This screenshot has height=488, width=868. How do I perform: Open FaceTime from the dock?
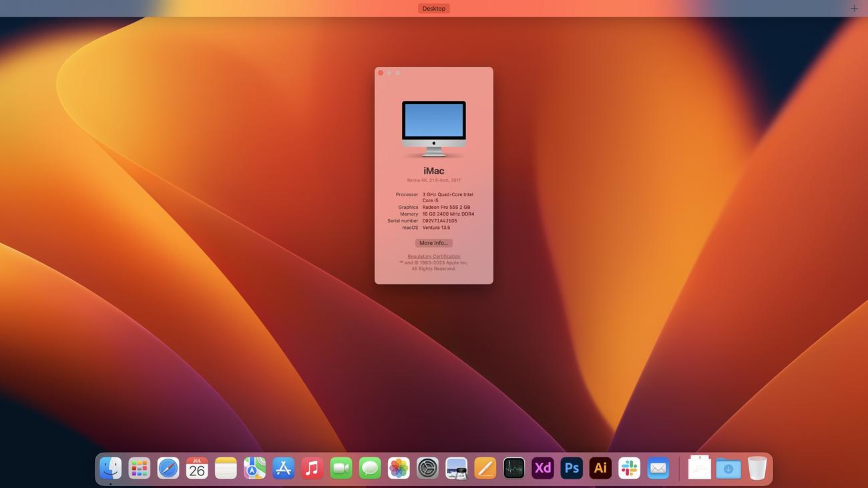(341, 468)
